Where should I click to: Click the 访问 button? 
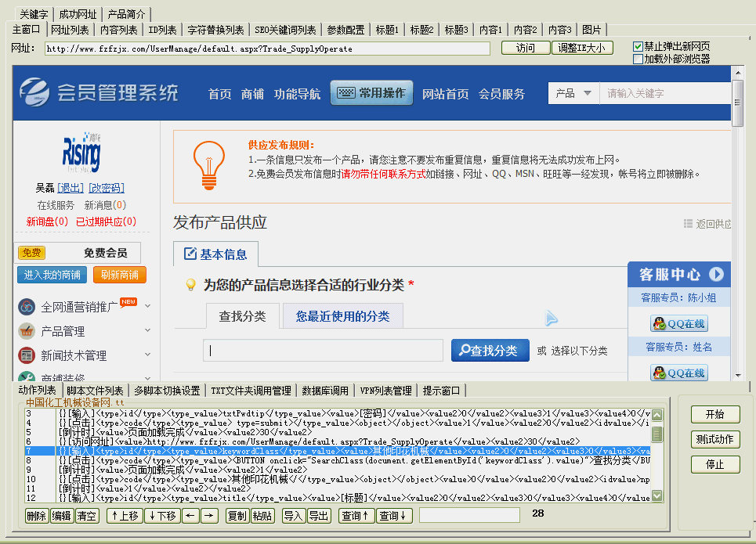click(x=526, y=48)
